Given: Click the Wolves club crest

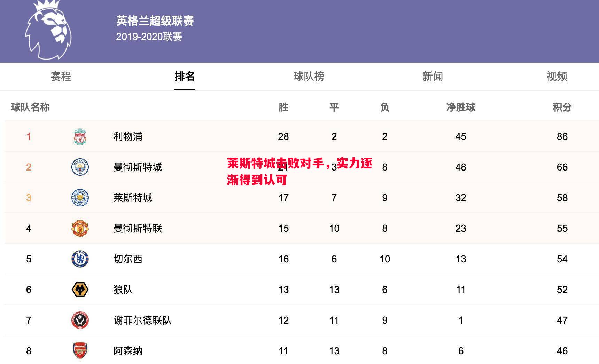Looking at the screenshot, I should click(80, 290).
